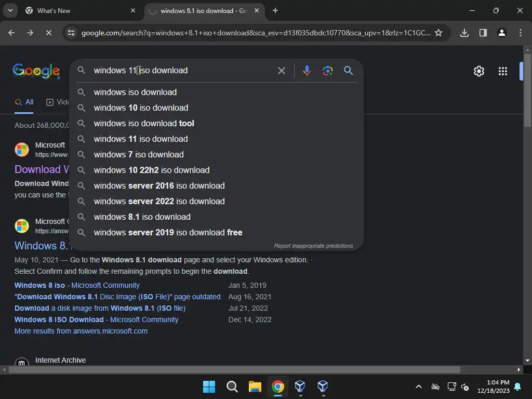
Task: Close the What's New tab
Action: coord(133,10)
